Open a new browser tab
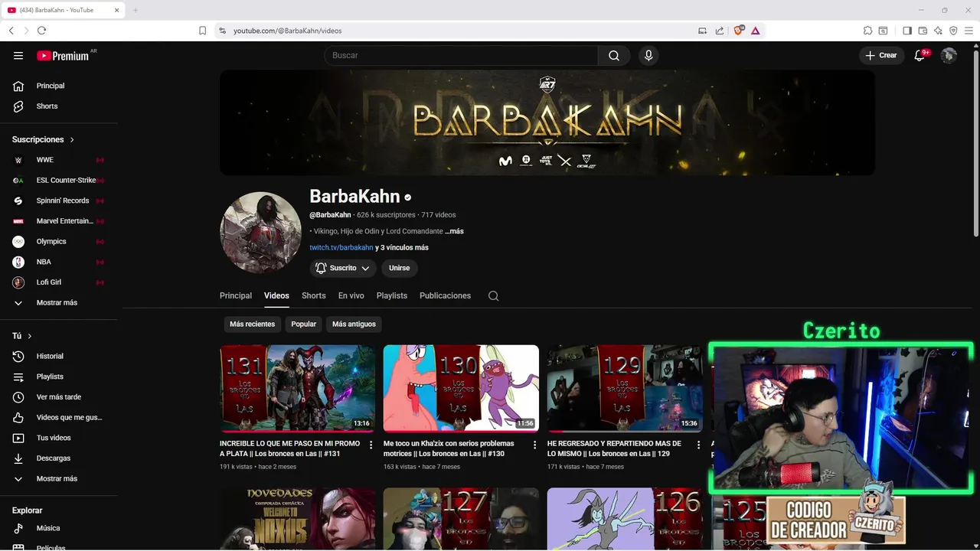 click(136, 10)
